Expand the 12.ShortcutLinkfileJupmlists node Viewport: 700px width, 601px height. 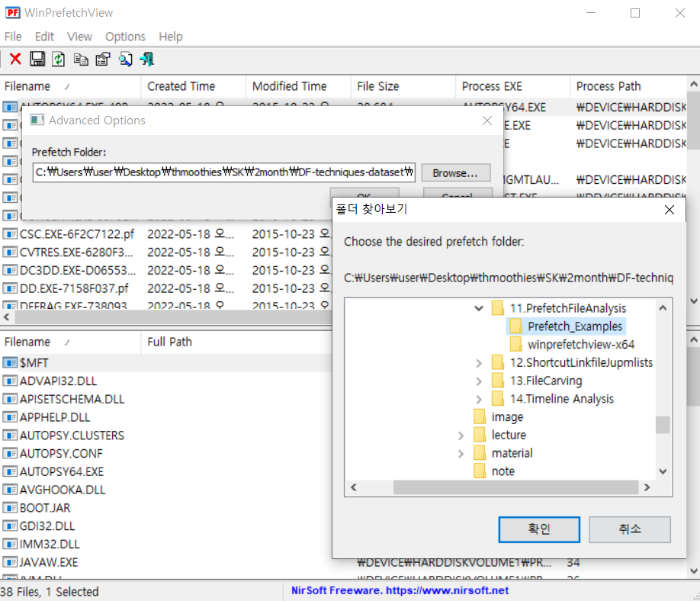click(479, 363)
